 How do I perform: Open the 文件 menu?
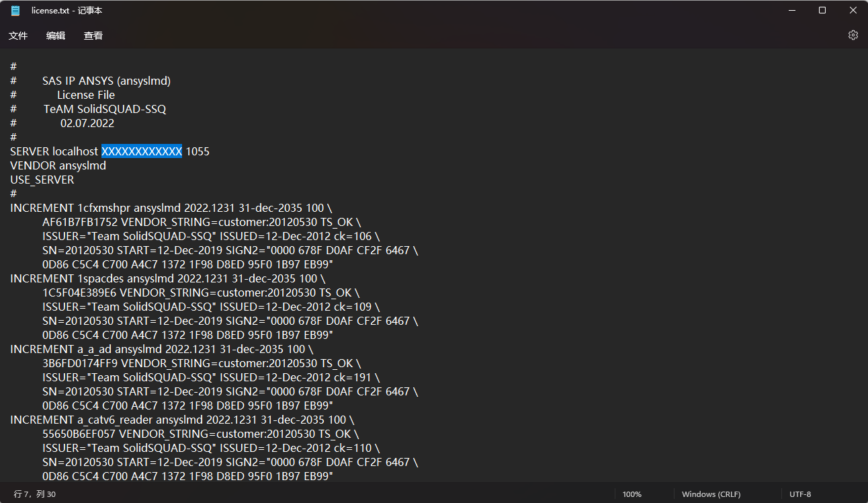pyautogui.click(x=18, y=36)
